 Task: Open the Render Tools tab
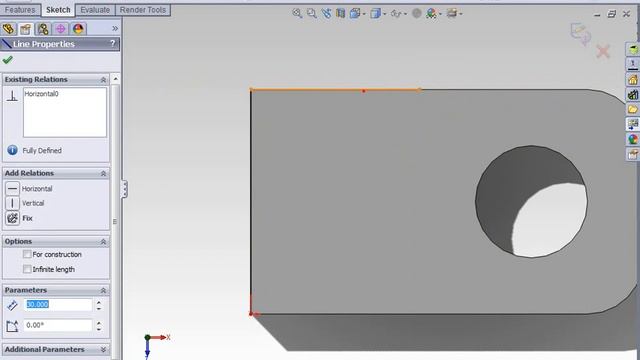[142, 10]
